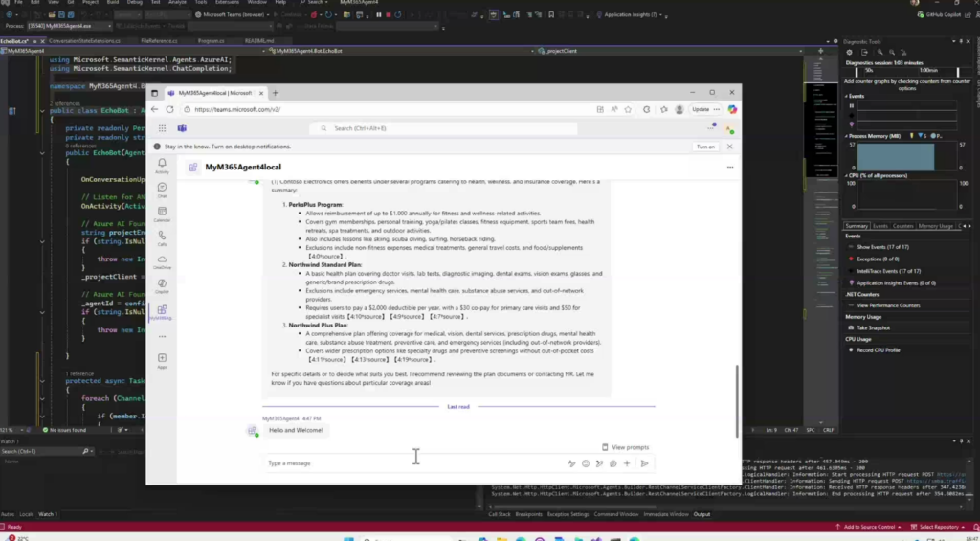Open Chat in the Teams sidebar
The image size is (980, 541).
pyautogui.click(x=162, y=190)
